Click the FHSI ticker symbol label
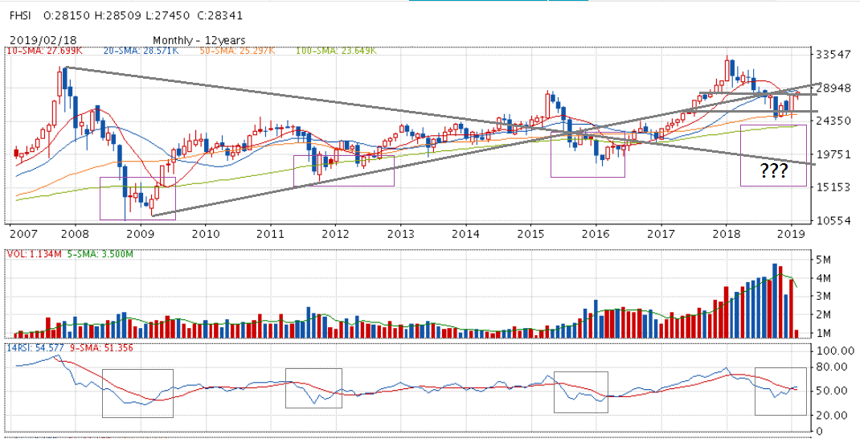 pyautogui.click(x=21, y=16)
